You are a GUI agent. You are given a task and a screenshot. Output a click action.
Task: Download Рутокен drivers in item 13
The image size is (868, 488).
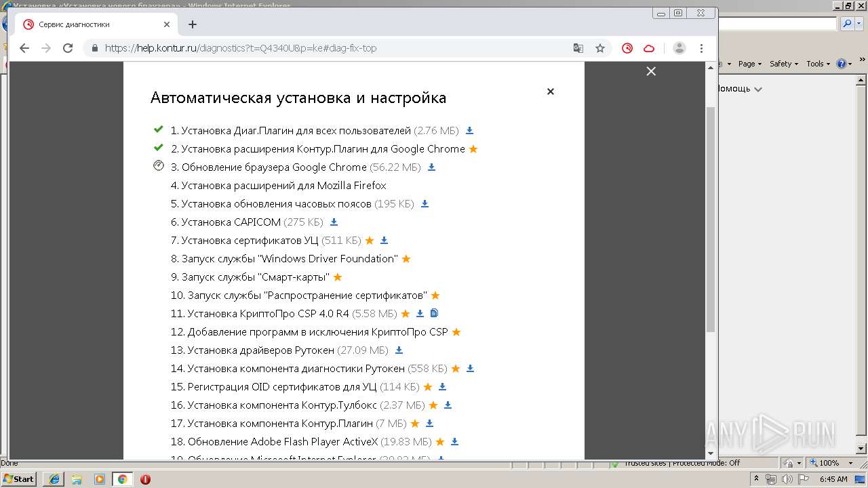(399, 350)
